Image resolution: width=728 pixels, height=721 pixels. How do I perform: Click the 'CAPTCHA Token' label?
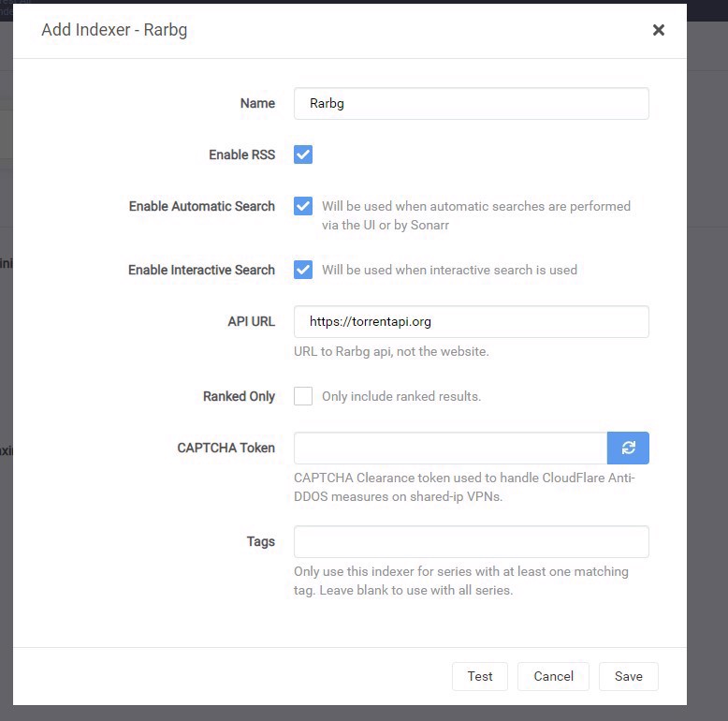226,448
